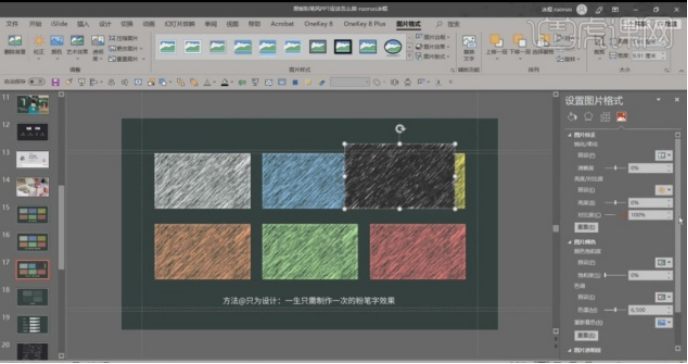Image resolution: width=688 pixels, height=364 pixels.
Task: Click the account avatar in the title bar
Action: 581,9
